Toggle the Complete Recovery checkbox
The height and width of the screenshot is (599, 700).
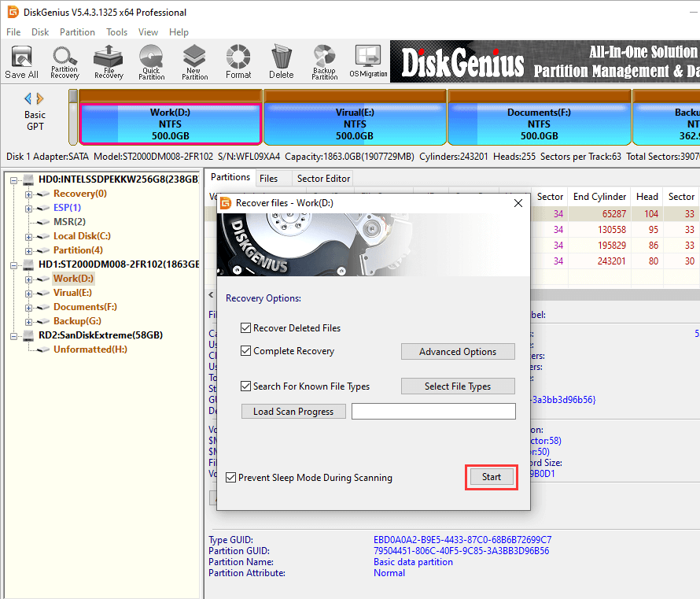(x=246, y=351)
